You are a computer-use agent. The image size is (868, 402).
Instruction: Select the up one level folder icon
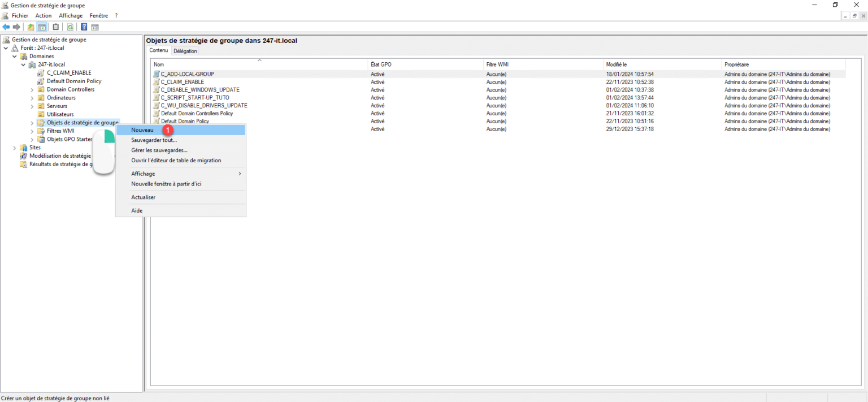(x=30, y=26)
